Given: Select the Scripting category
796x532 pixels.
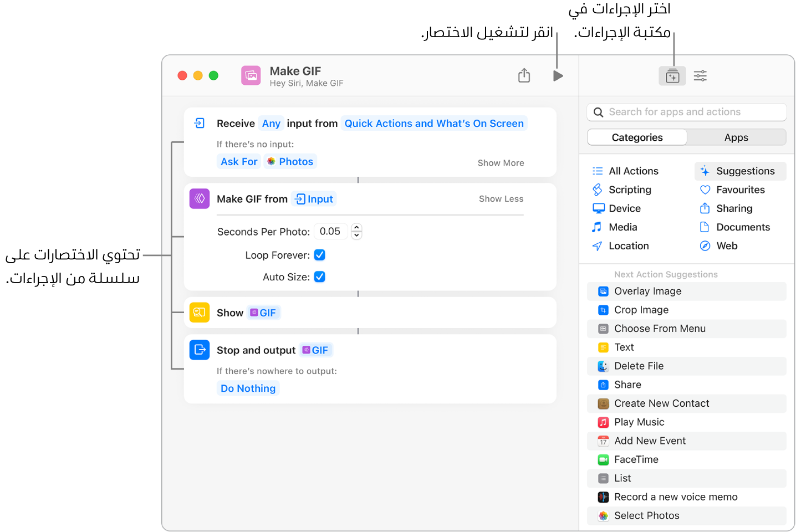Looking at the screenshot, I should pos(628,190).
